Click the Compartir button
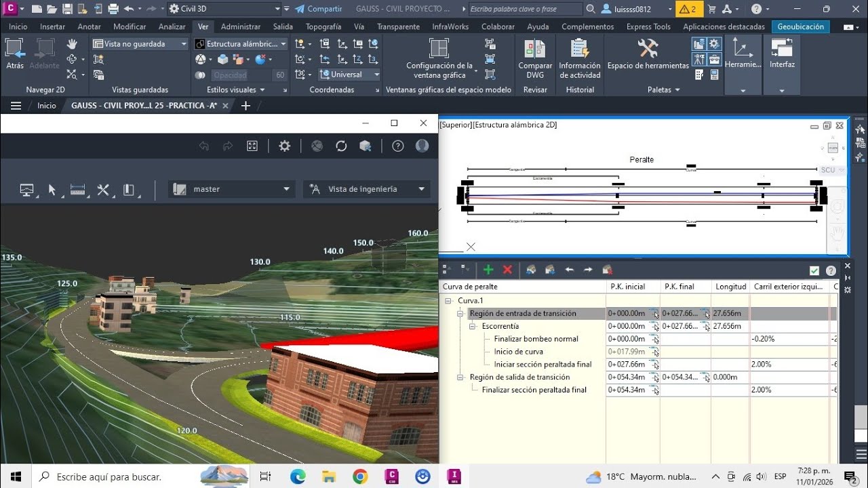 tap(319, 9)
